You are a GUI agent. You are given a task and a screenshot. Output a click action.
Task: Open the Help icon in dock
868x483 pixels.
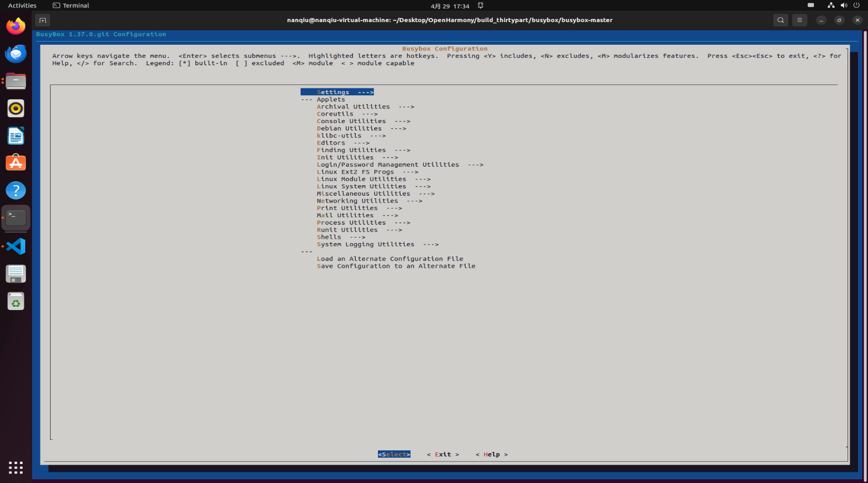pos(16,190)
